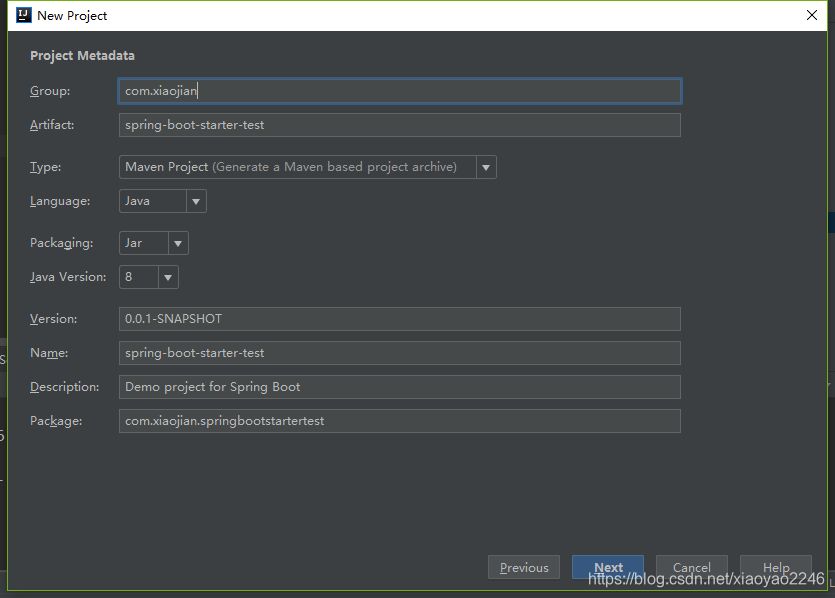
Task: Click the Package label
Action: [x=56, y=421]
